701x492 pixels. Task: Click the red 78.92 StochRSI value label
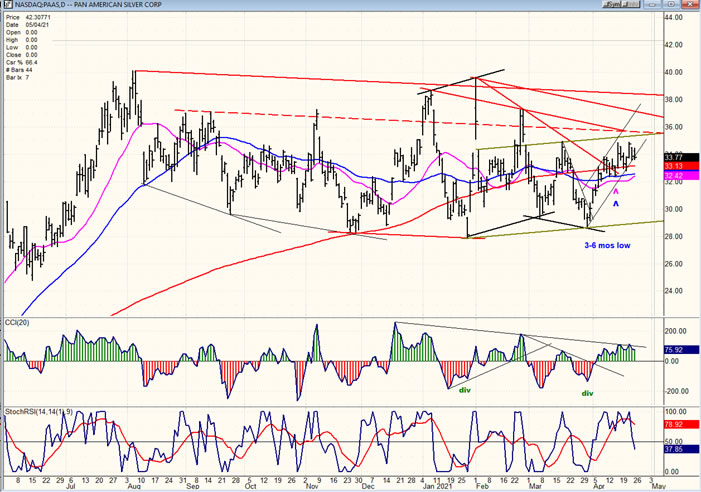[681, 424]
